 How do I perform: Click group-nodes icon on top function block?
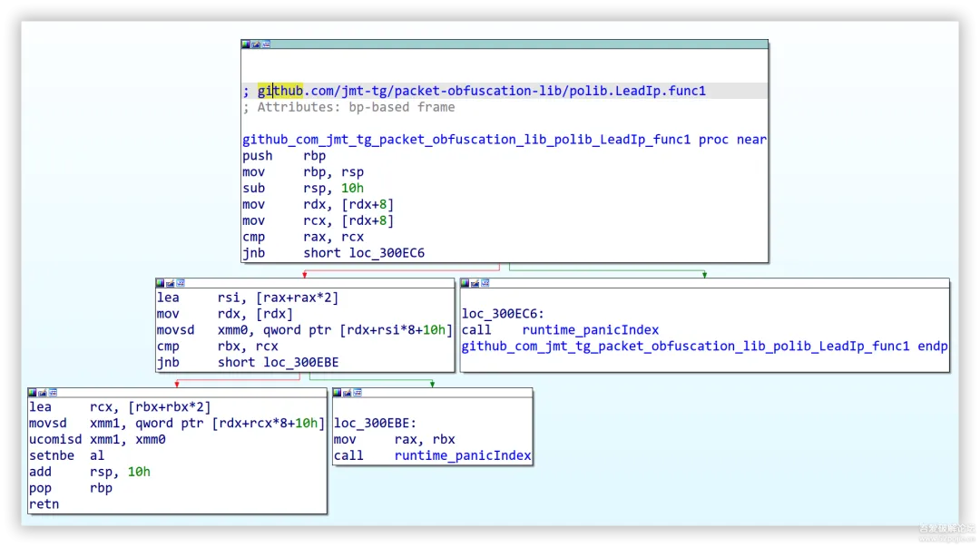(x=266, y=44)
